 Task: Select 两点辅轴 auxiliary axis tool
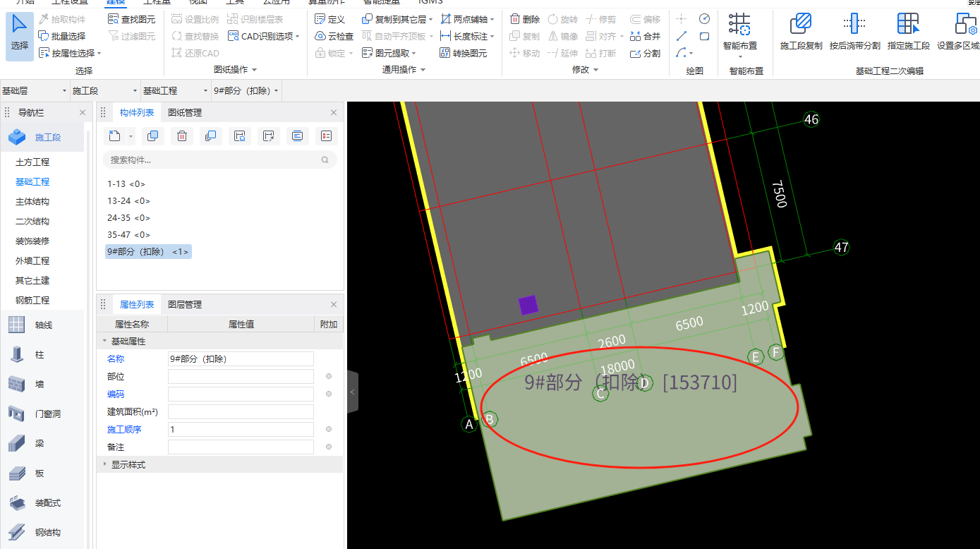pyautogui.click(x=467, y=19)
